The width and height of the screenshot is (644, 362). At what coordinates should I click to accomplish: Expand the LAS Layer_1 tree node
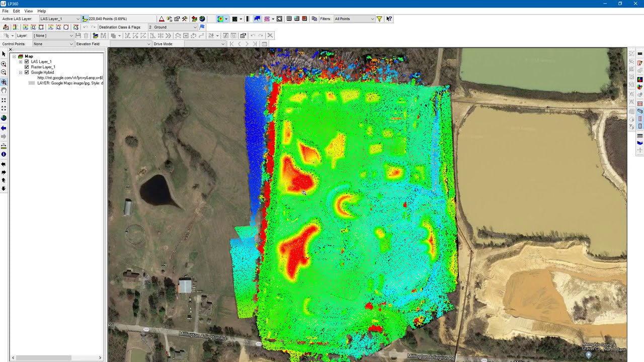pyautogui.click(x=21, y=62)
